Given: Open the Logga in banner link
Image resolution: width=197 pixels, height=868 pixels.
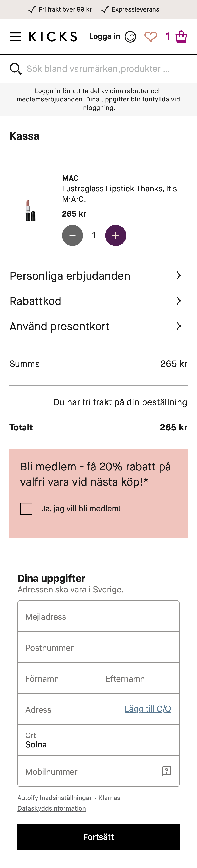Looking at the screenshot, I should 47,91.
